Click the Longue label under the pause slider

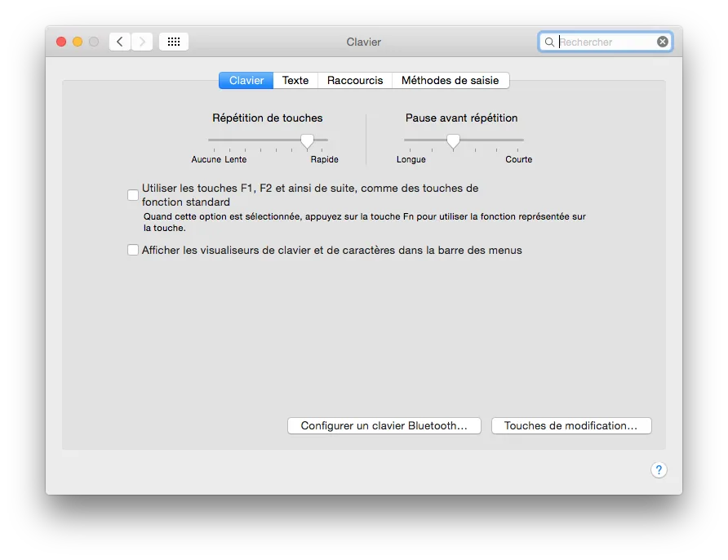(411, 159)
